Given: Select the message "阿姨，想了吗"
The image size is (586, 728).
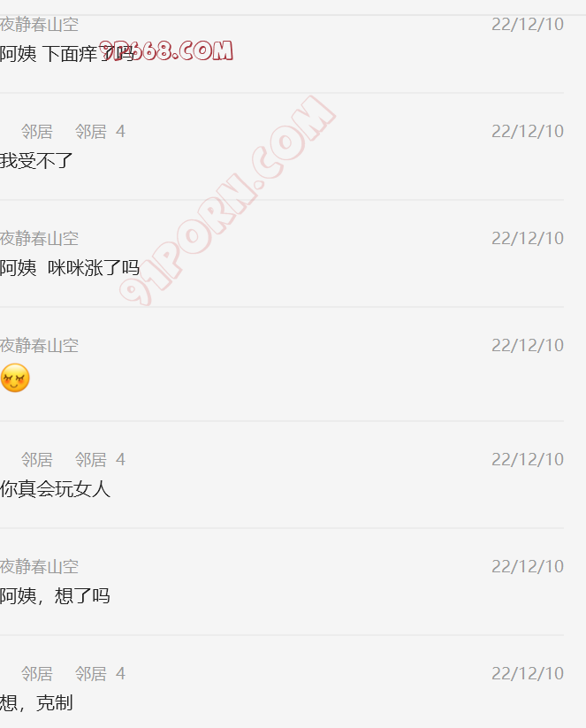Looking at the screenshot, I should point(55,595).
